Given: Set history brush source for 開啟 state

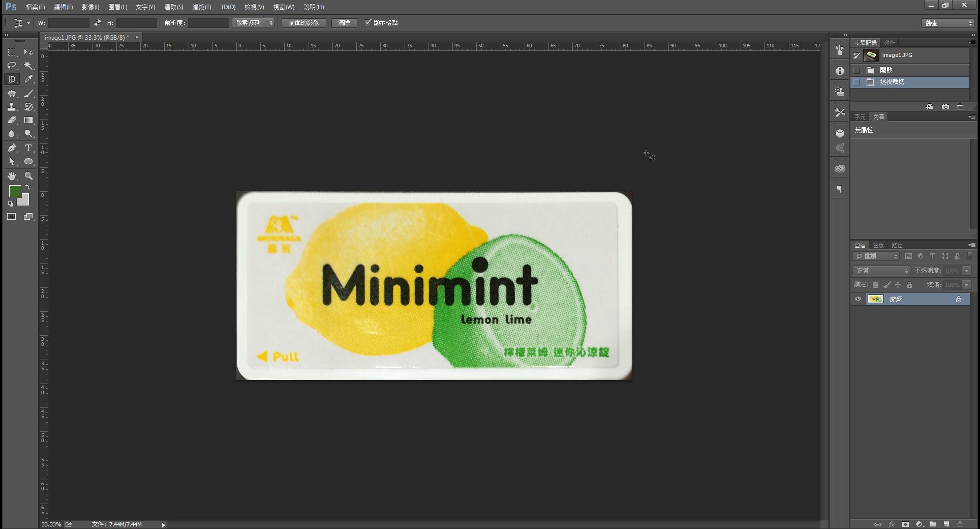Looking at the screenshot, I should (x=856, y=70).
